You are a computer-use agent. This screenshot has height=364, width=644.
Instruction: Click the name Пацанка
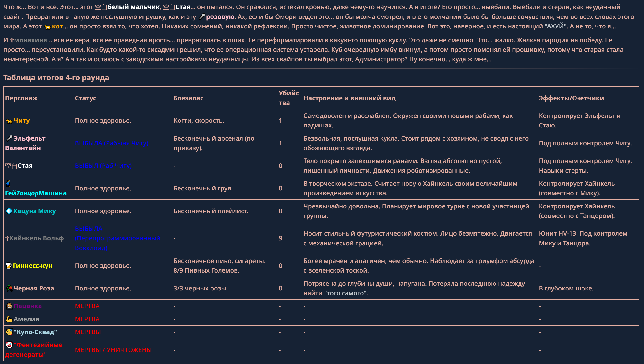click(x=28, y=306)
